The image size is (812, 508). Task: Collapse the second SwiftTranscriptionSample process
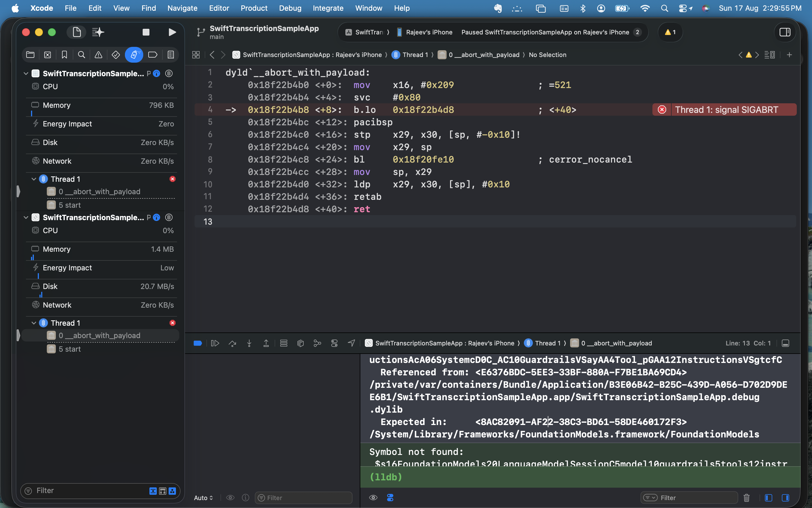pyautogui.click(x=26, y=217)
